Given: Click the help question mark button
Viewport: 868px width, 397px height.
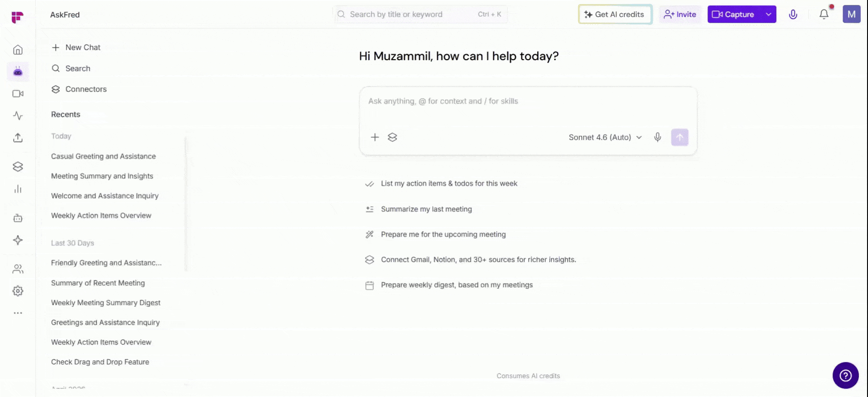Looking at the screenshot, I should coord(845,375).
